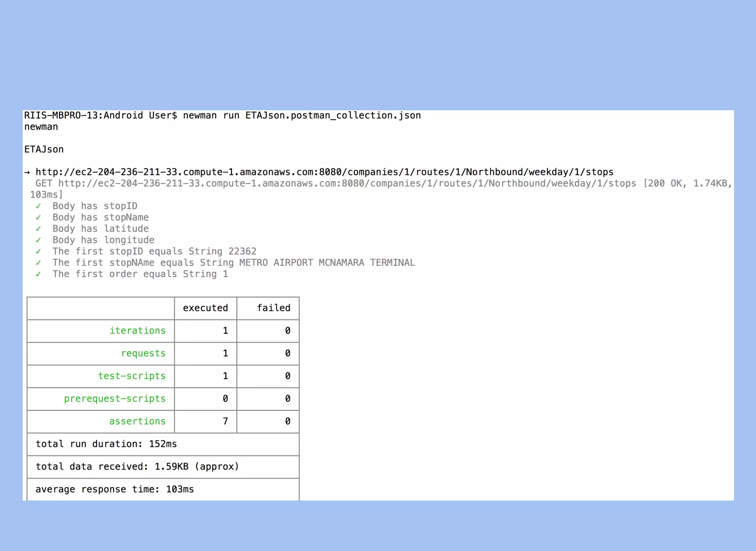Click the executed column header
The image size is (756, 551).
point(205,308)
